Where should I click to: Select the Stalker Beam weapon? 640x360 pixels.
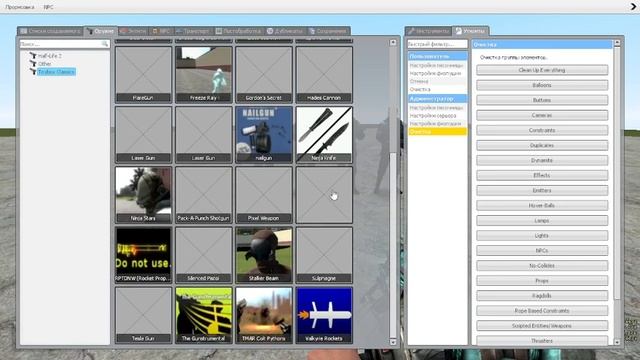(264, 255)
